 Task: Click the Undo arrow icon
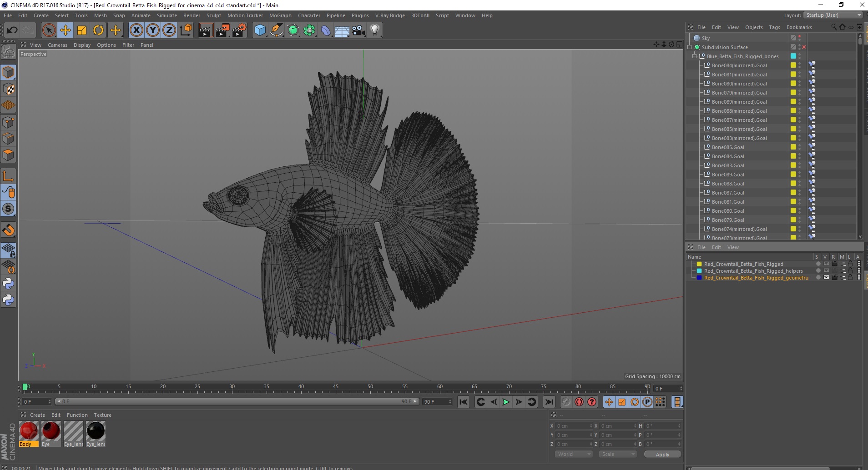12,30
